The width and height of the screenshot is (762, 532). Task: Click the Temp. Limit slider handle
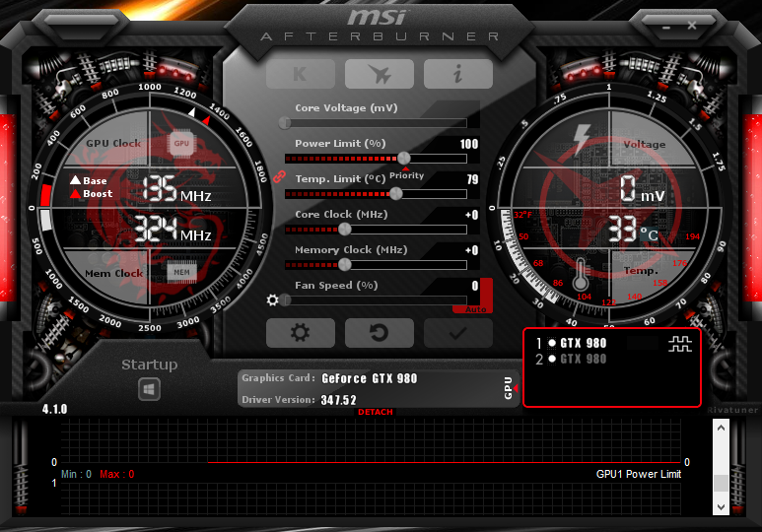pyautogui.click(x=396, y=194)
